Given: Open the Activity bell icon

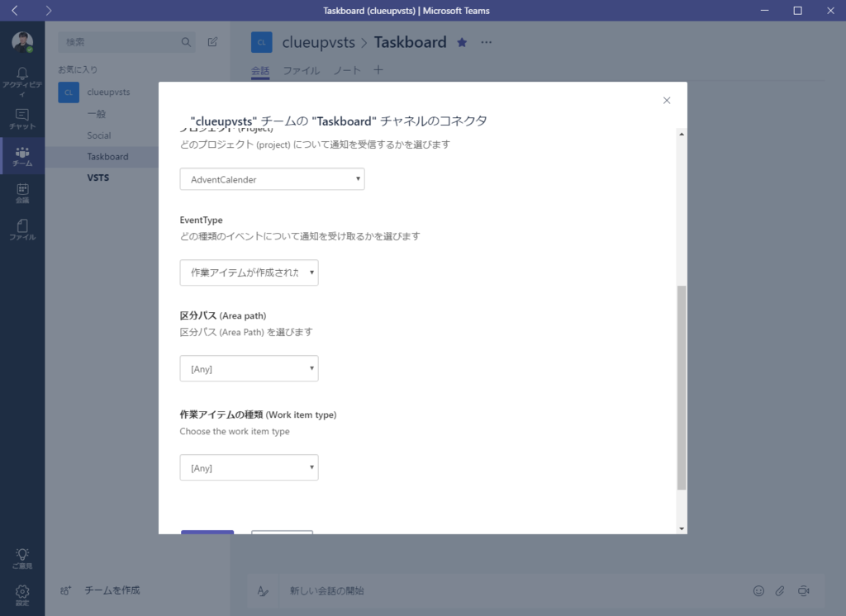Looking at the screenshot, I should point(22,73).
